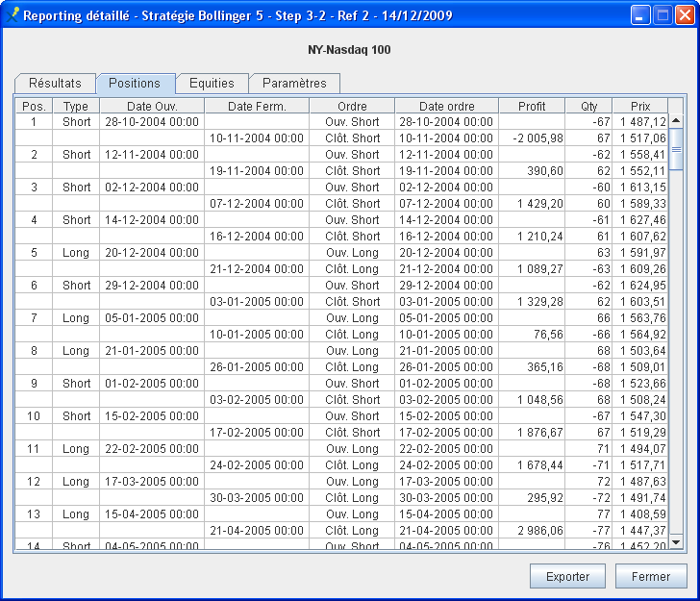Image resolution: width=700 pixels, height=601 pixels.
Task: Click the Qty column header
Action: [x=588, y=106]
